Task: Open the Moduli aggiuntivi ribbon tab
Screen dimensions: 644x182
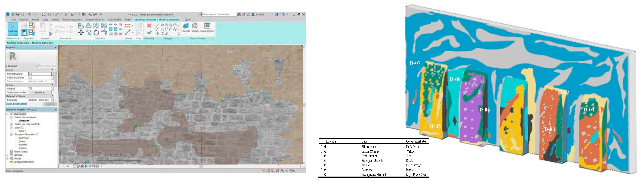Action: pos(72,20)
